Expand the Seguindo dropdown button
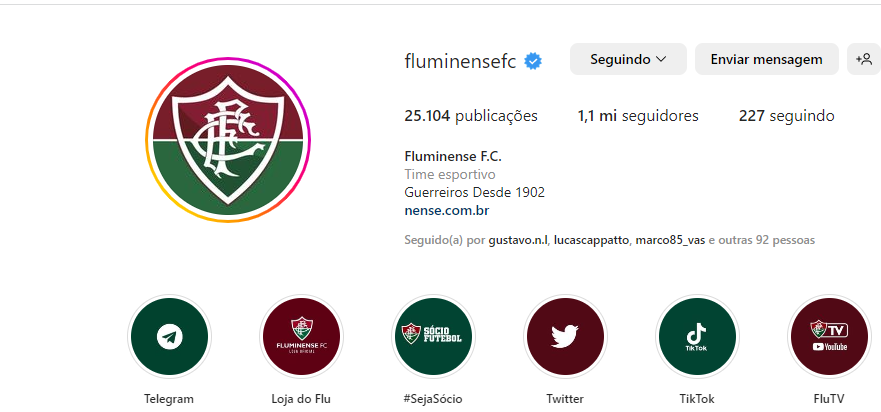881x412 pixels. (x=628, y=59)
